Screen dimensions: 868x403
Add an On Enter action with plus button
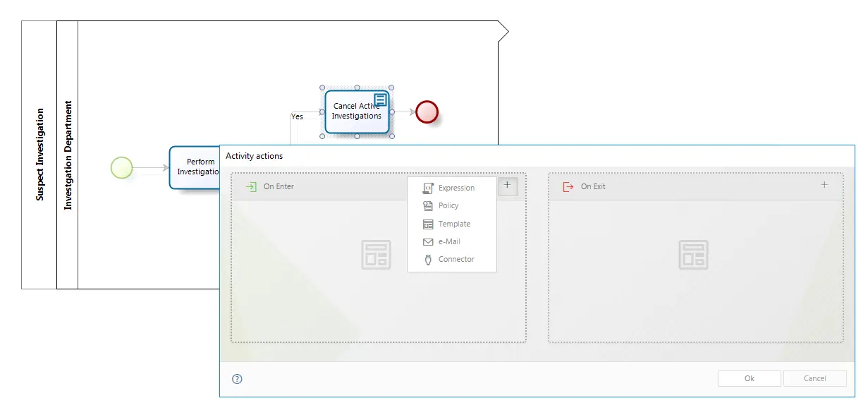(x=508, y=186)
